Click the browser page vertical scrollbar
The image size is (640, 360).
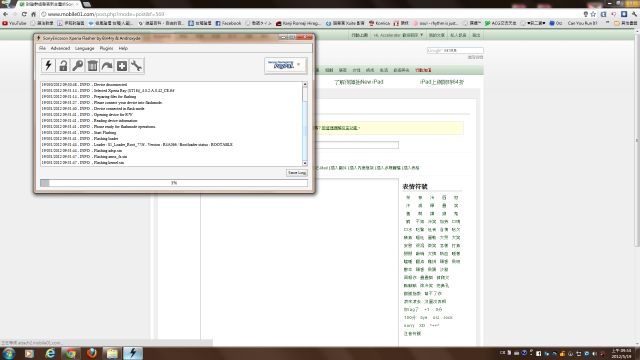coord(637,141)
